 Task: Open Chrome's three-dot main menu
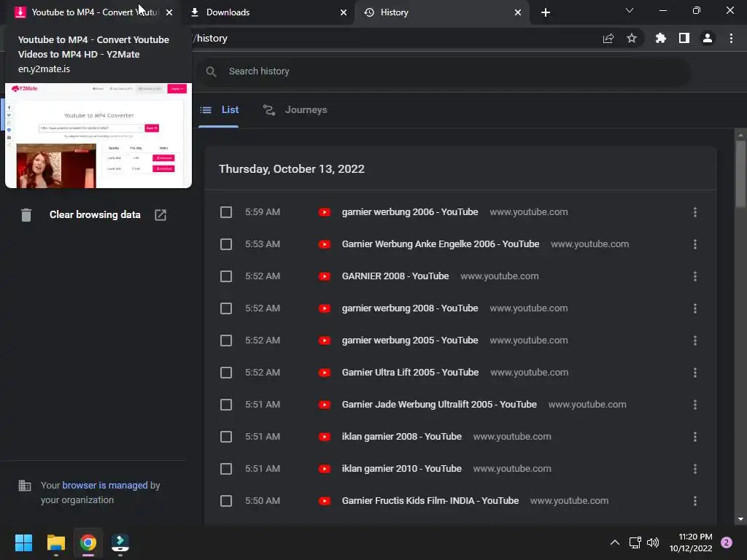tap(731, 38)
